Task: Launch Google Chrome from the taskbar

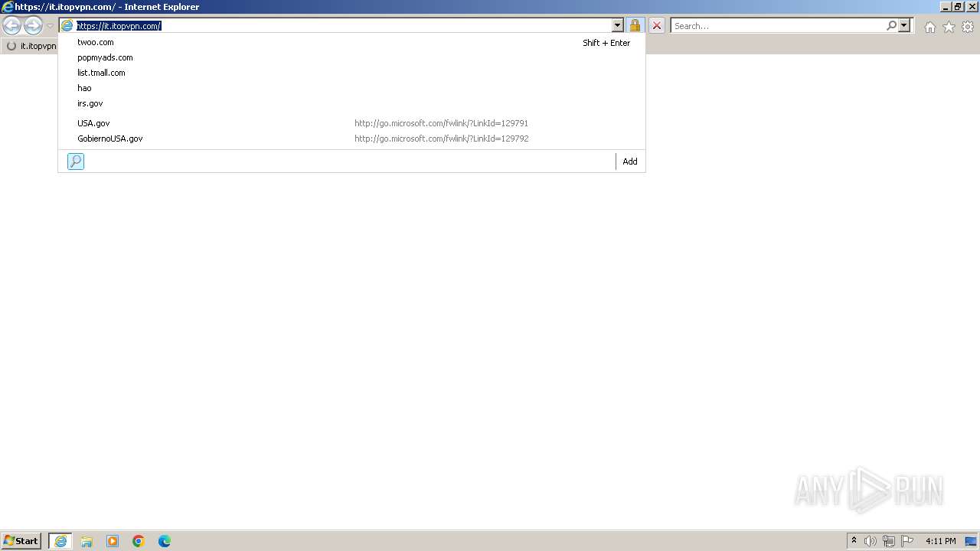Action: 139,541
